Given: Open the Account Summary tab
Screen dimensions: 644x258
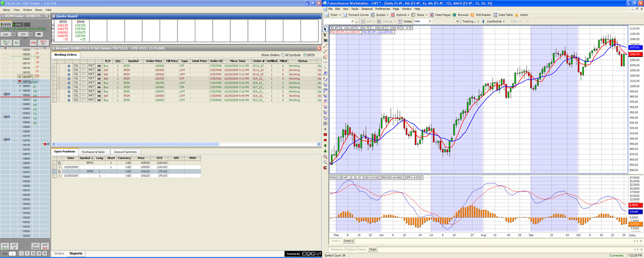Looking at the screenshot, I should (x=126, y=152).
